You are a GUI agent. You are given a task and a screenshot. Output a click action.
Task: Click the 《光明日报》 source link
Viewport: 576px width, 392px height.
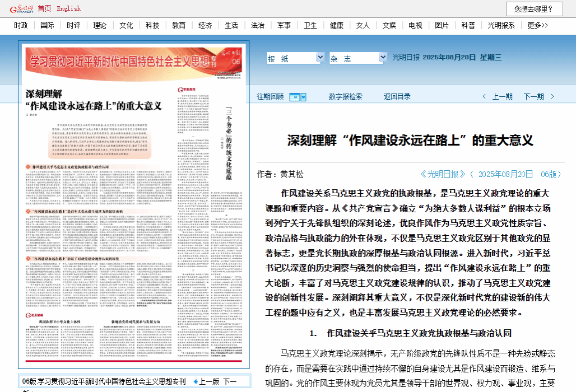(443, 174)
